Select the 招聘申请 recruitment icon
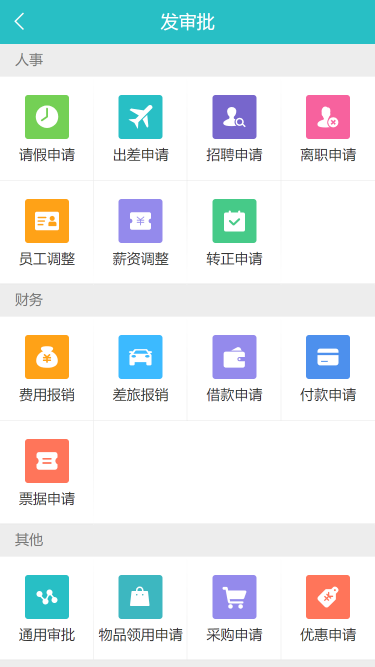Viewport: 375px width, 667px height. [234, 117]
